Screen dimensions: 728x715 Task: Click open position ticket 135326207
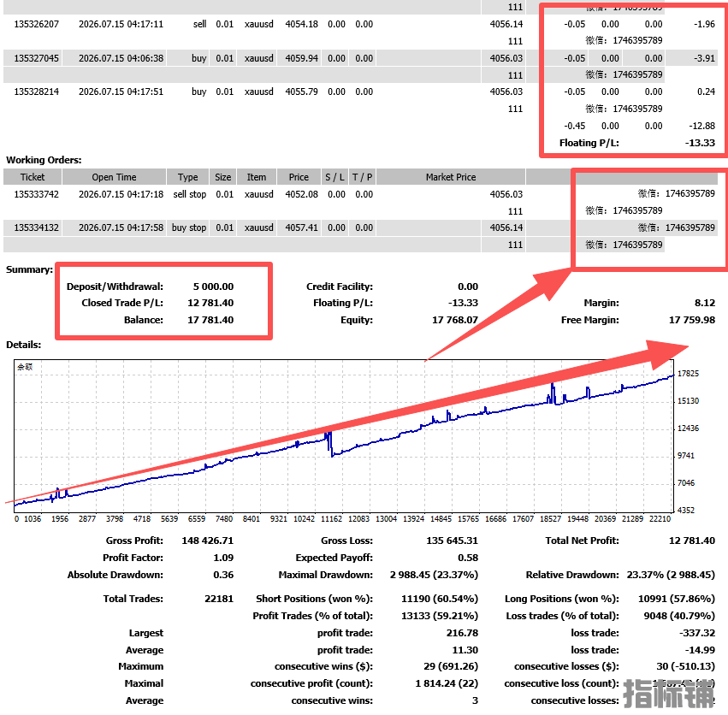pyautogui.click(x=36, y=24)
